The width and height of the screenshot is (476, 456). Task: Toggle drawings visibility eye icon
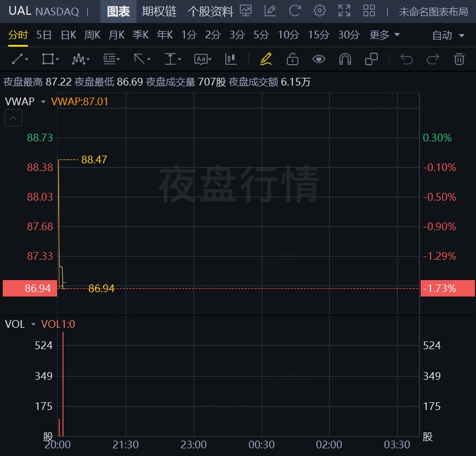coord(319,59)
